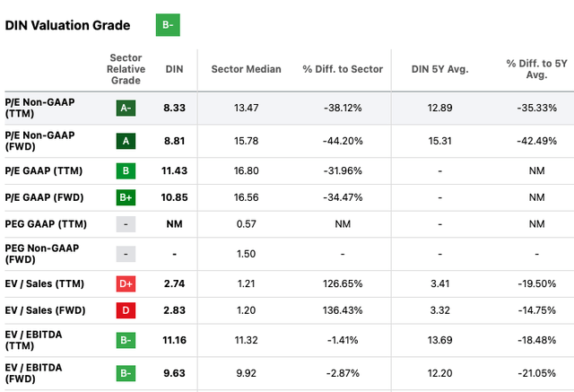The width and height of the screenshot is (574, 392).
Task: Click the A grade badge for P/E Non-GAAP (FWD)
Action: pyautogui.click(x=126, y=139)
